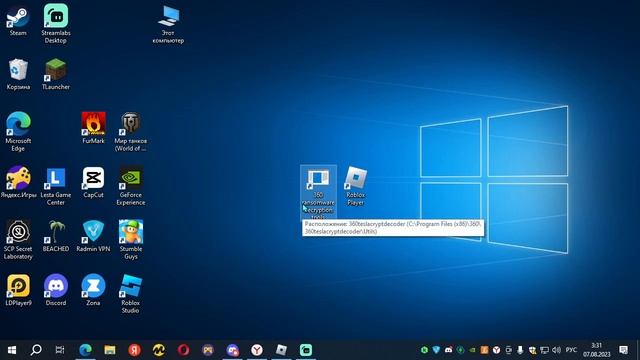Open taskbar search magnifier
Image resolution: width=640 pixels, height=360 pixels.
point(36,350)
